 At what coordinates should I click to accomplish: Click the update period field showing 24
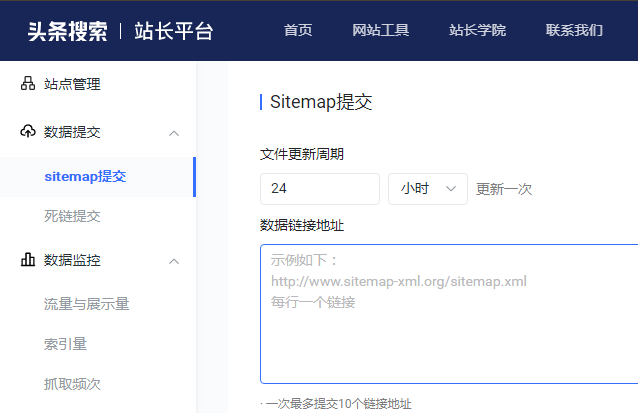point(319,188)
